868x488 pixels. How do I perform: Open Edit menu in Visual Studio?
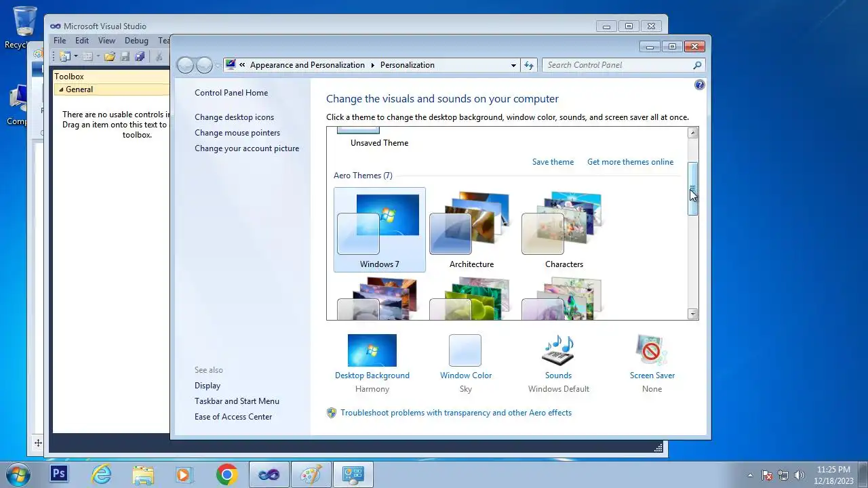(82, 41)
